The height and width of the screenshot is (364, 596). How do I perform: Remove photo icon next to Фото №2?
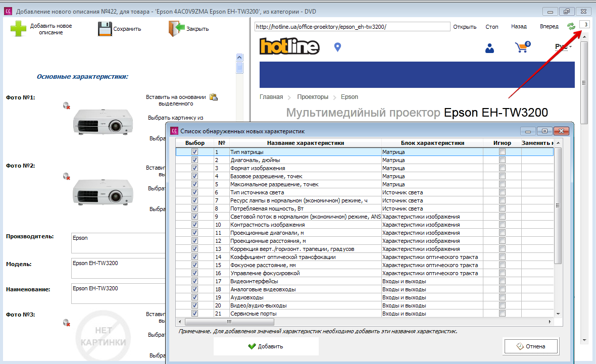(x=67, y=176)
